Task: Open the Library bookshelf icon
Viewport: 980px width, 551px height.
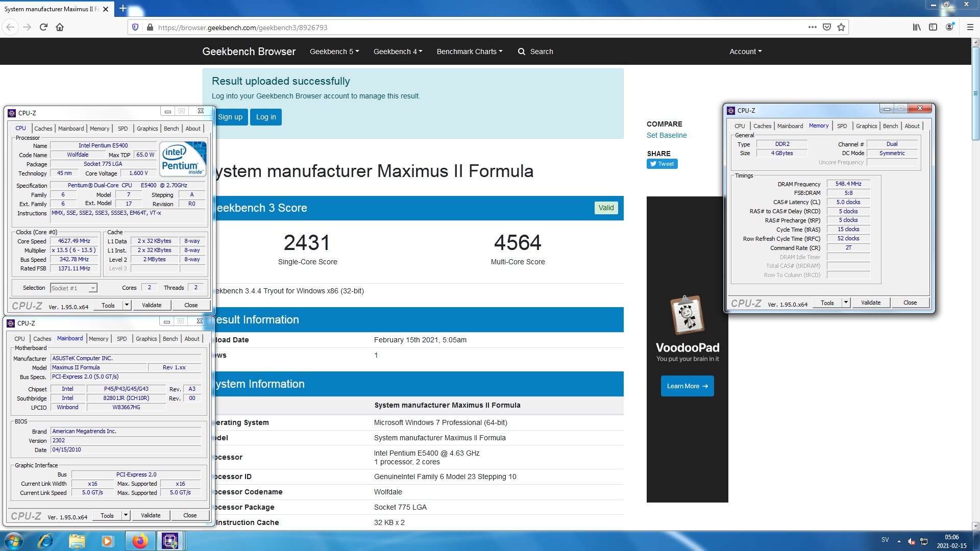Action: tap(917, 27)
